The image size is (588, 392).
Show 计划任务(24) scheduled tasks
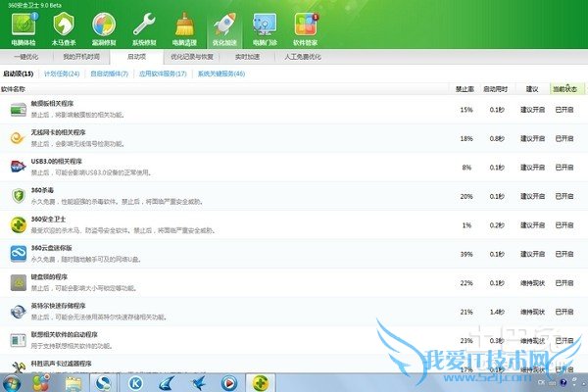[x=62, y=73]
